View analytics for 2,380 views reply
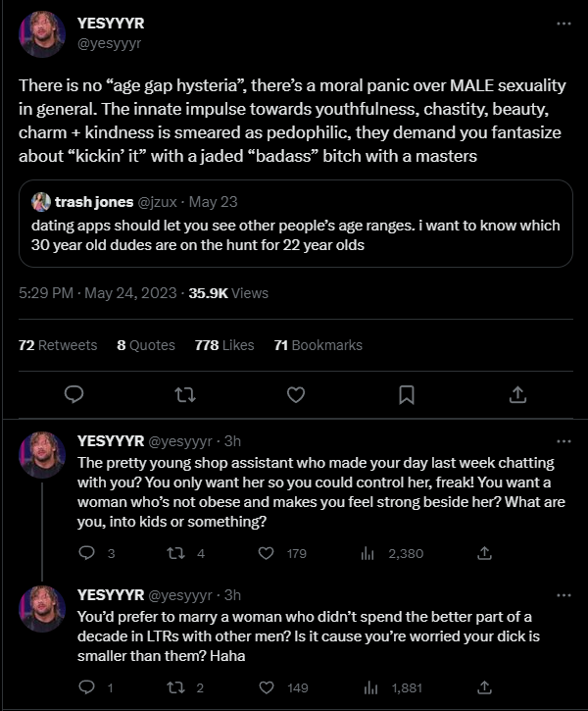588x711 pixels. pyautogui.click(x=368, y=553)
